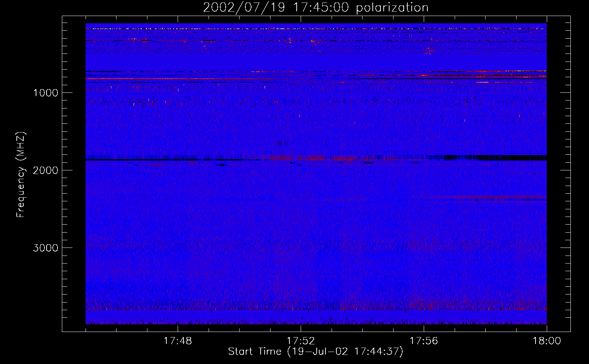589x364 pixels.
Task: Click the "17:52" time tick label
Action: point(301,341)
